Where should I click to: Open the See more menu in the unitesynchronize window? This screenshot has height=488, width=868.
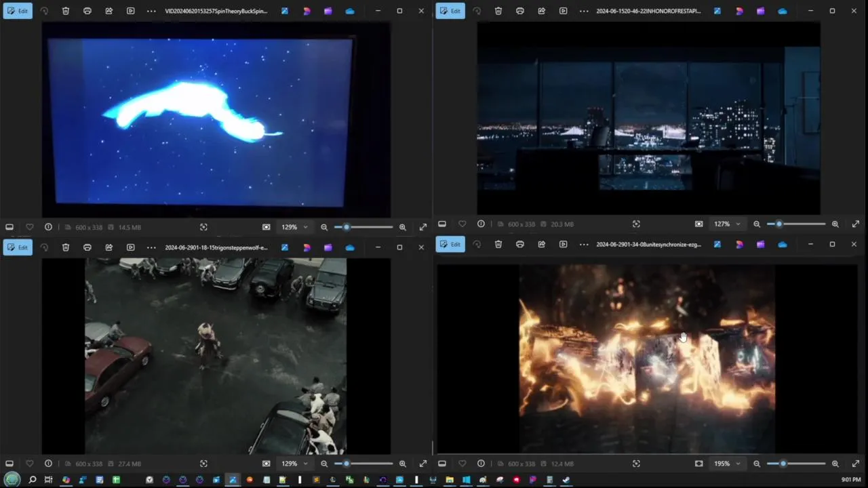(x=584, y=244)
